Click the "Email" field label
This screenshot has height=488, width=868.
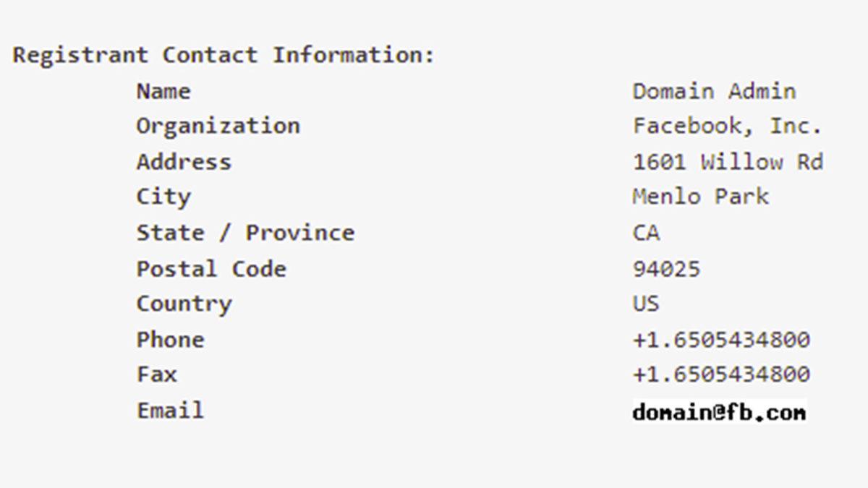coord(170,411)
